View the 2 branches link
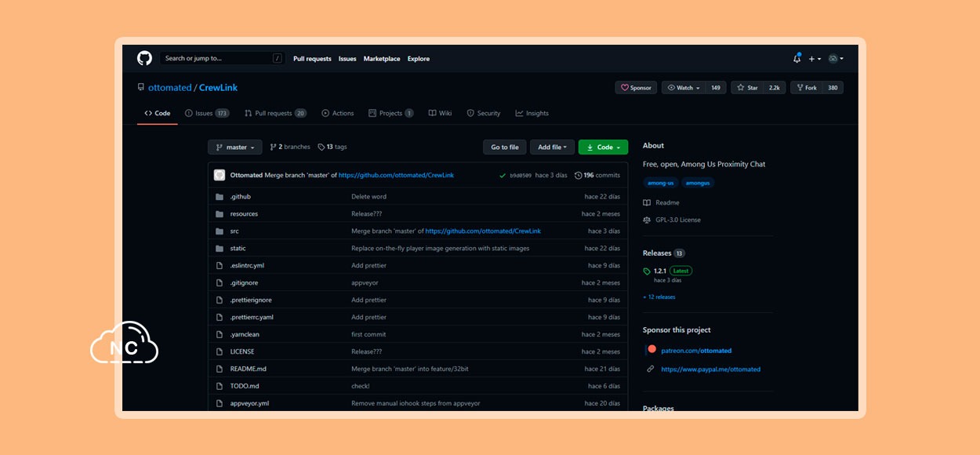The width and height of the screenshot is (980, 455). click(290, 147)
